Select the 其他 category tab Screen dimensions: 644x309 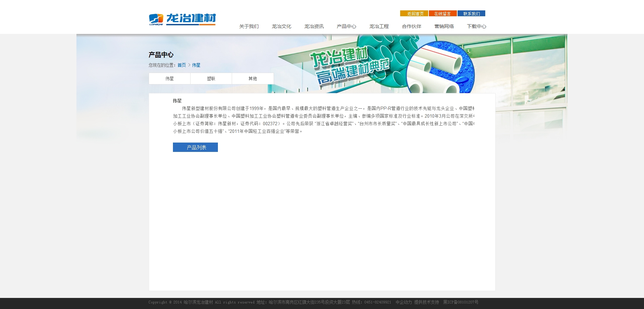pos(252,79)
